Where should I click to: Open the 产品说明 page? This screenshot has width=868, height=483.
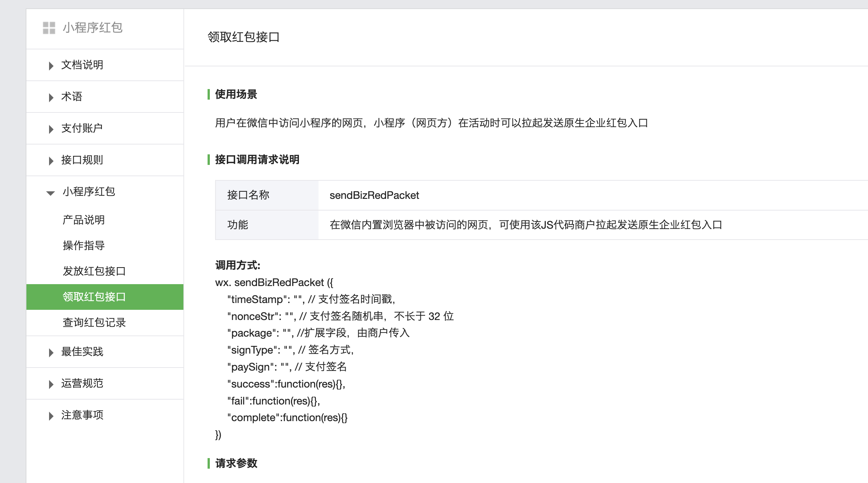pos(84,220)
